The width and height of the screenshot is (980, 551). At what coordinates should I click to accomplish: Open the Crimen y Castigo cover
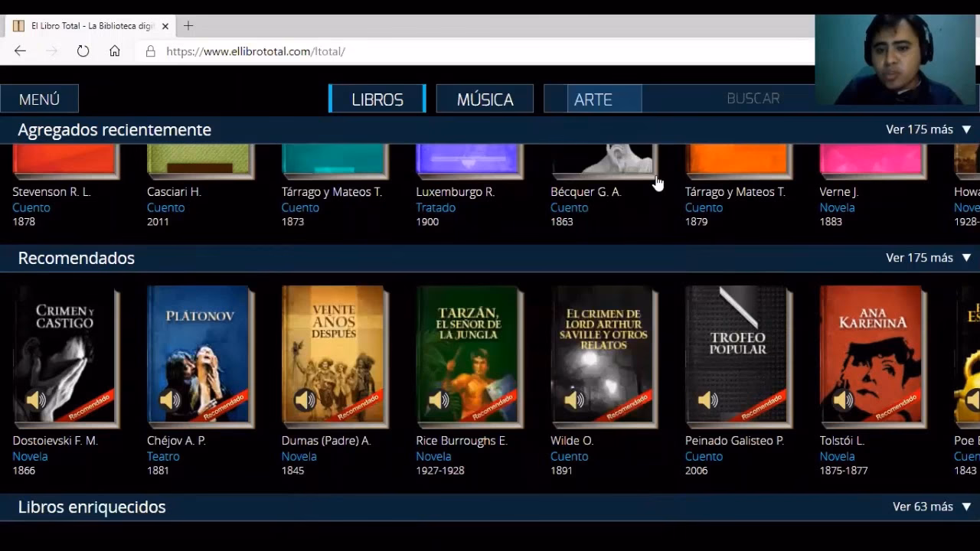66,356
